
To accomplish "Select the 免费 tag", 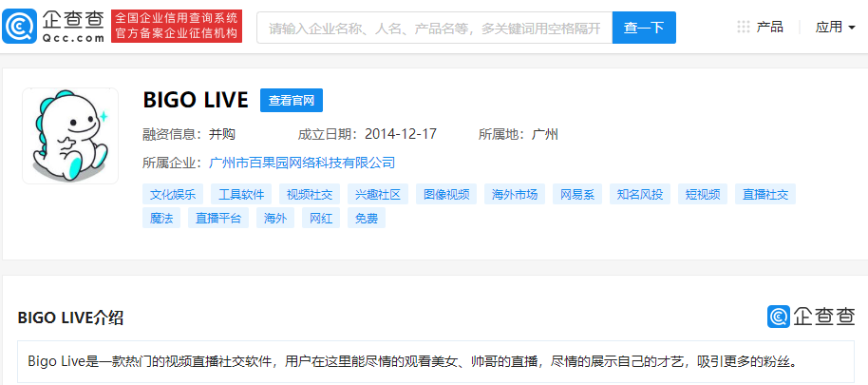I will 367,218.
